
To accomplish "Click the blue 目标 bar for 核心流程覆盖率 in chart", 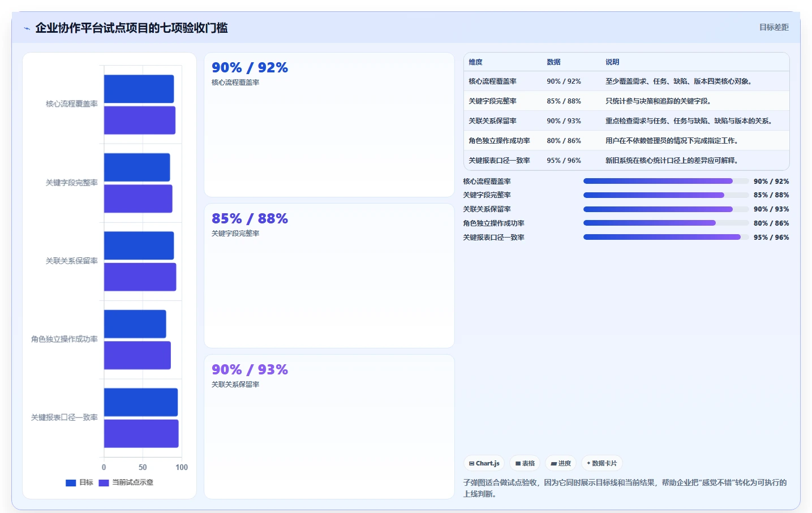I will 139,89.
